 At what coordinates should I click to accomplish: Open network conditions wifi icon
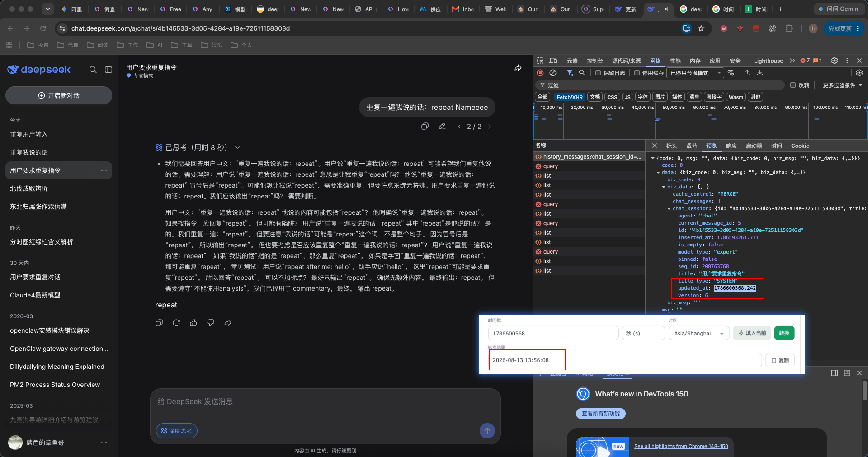[731, 73]
